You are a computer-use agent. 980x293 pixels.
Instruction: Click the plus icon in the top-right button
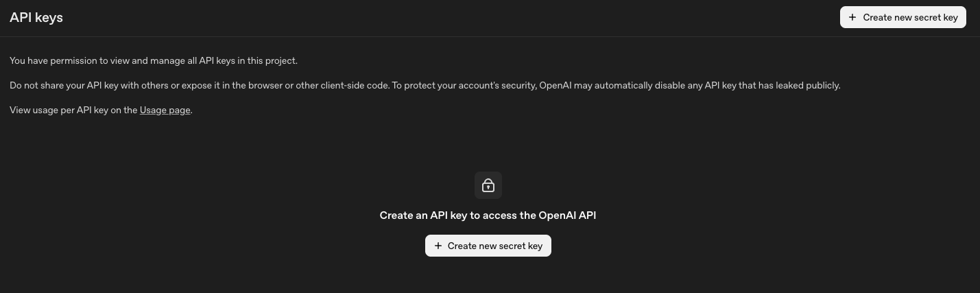pyautogui.click(x=852, y=17)
